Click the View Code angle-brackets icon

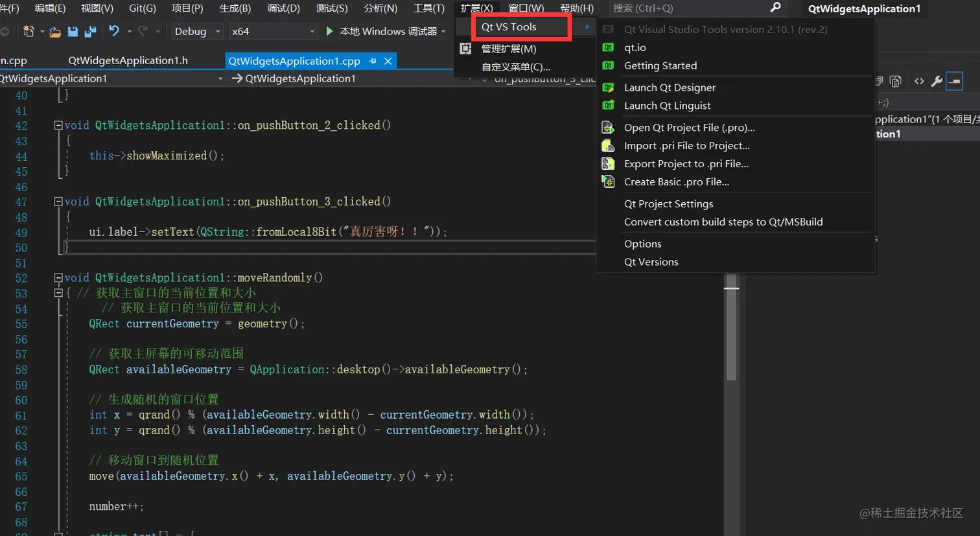919,81
